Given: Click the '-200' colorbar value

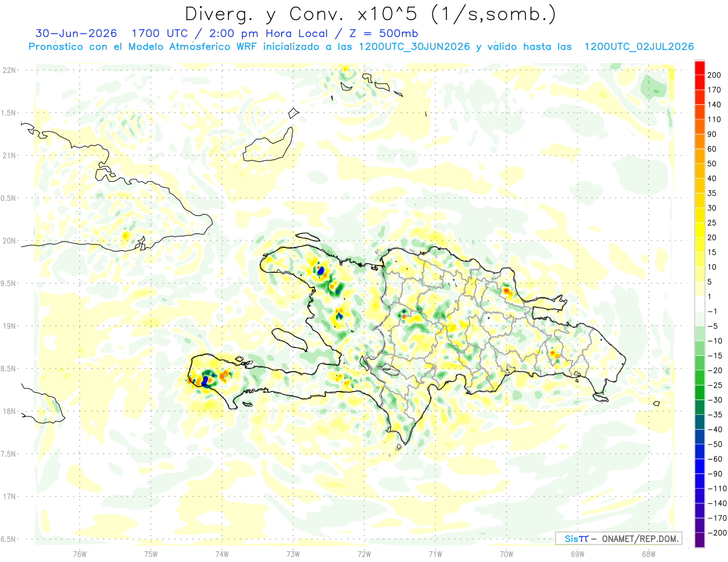Looking at the screenshot, I should (x=716, y=532).
